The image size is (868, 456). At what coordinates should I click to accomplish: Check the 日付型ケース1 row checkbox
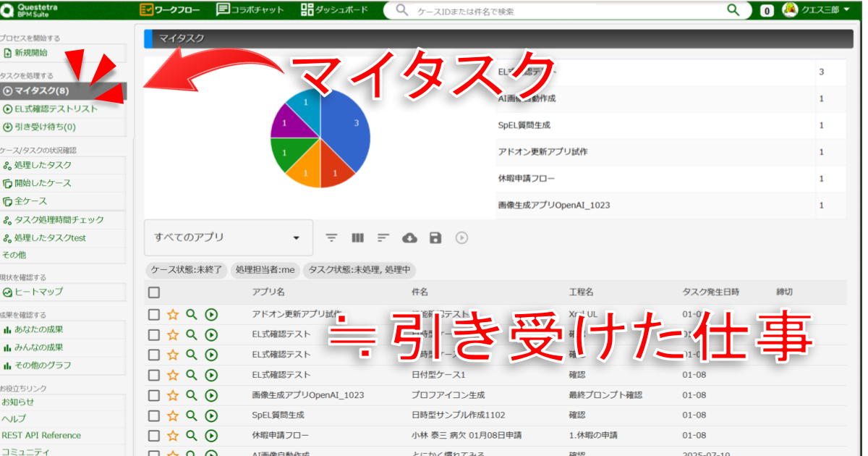tap(153, 375)
